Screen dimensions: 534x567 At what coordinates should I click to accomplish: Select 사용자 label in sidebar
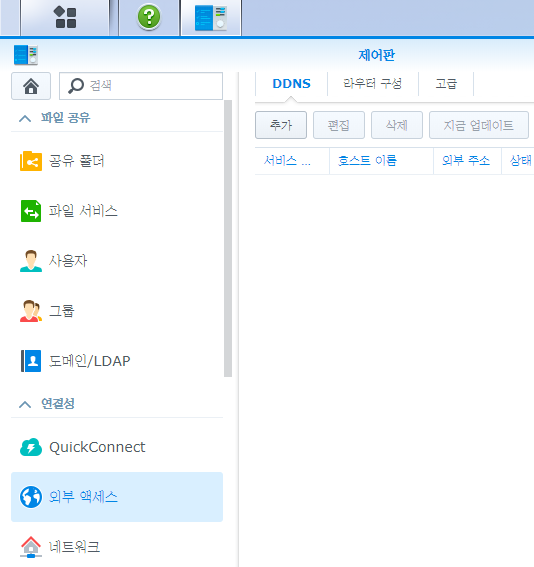(x=68, y=261)
